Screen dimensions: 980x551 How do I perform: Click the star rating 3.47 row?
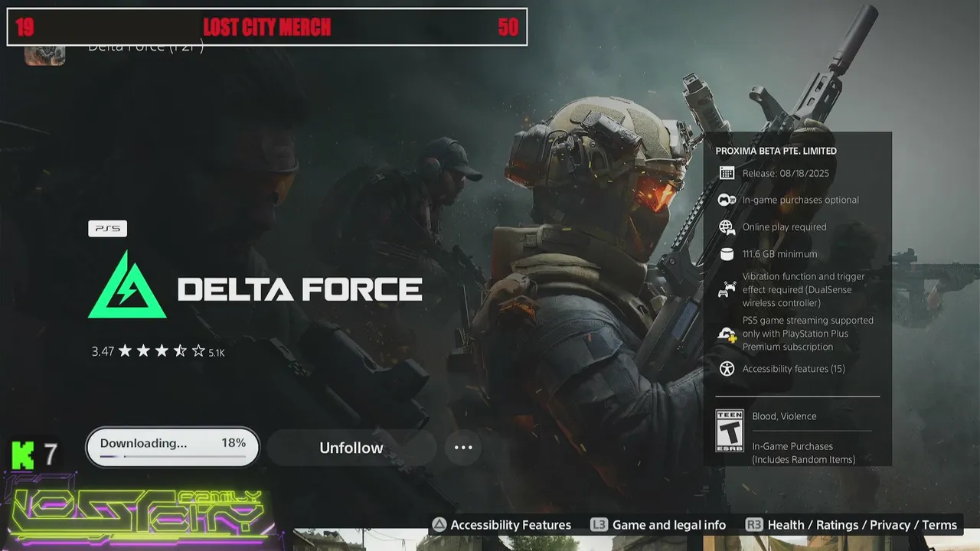(x=158, y=351)
